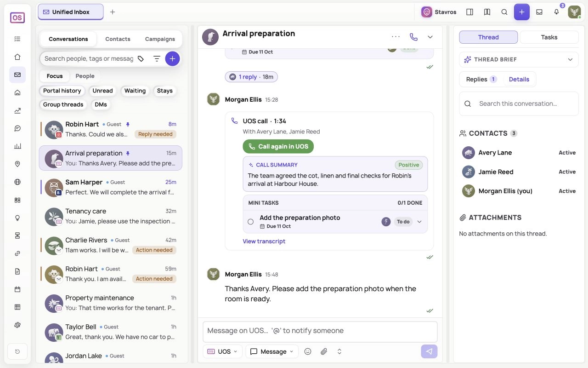Open the Sam Harper conversation
The width and height of the screenshot is (588, 368).
pyautogui.click(x=111, y=187)
